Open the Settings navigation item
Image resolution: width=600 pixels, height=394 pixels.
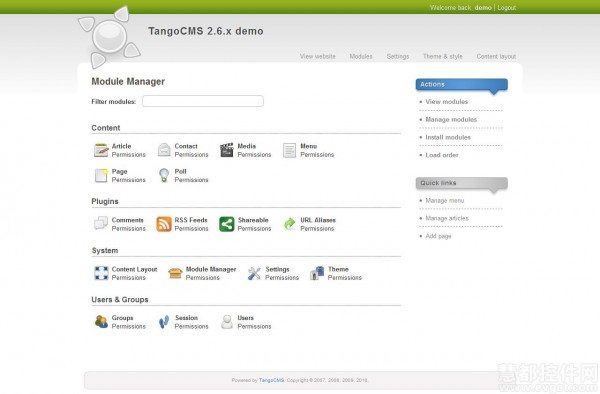click(x=398, y=56)
